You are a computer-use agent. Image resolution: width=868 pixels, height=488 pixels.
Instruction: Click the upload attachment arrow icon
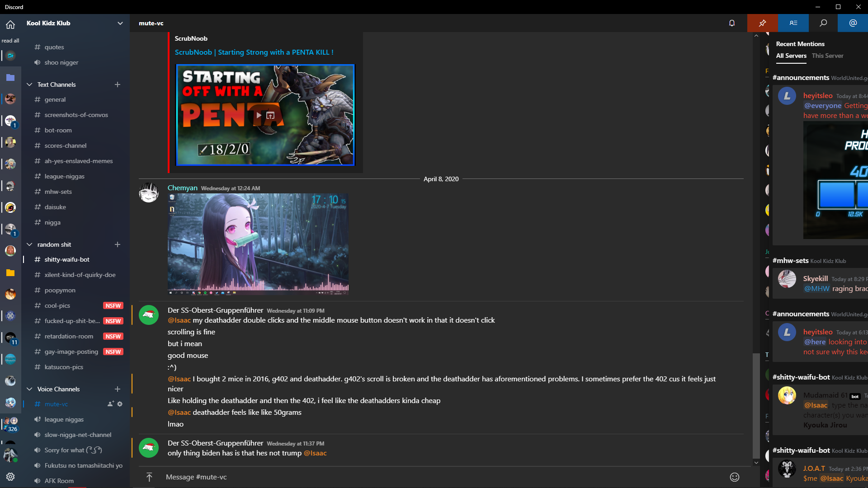(149, 477)
